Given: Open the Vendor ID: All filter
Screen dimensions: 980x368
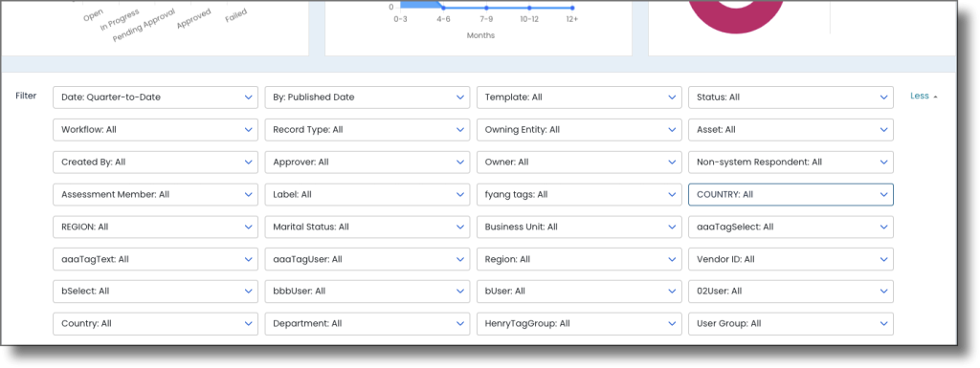Looking at the screenshot, I should (791, 259).
